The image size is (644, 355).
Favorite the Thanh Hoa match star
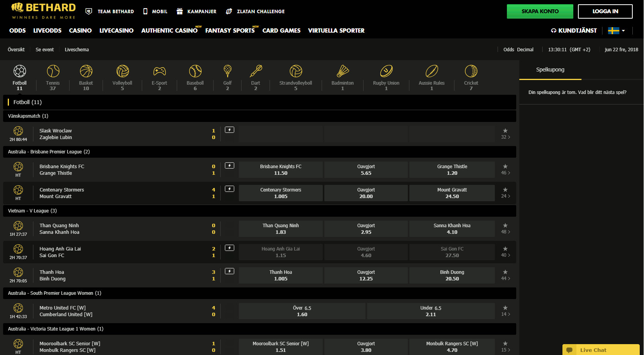point(505,272)
